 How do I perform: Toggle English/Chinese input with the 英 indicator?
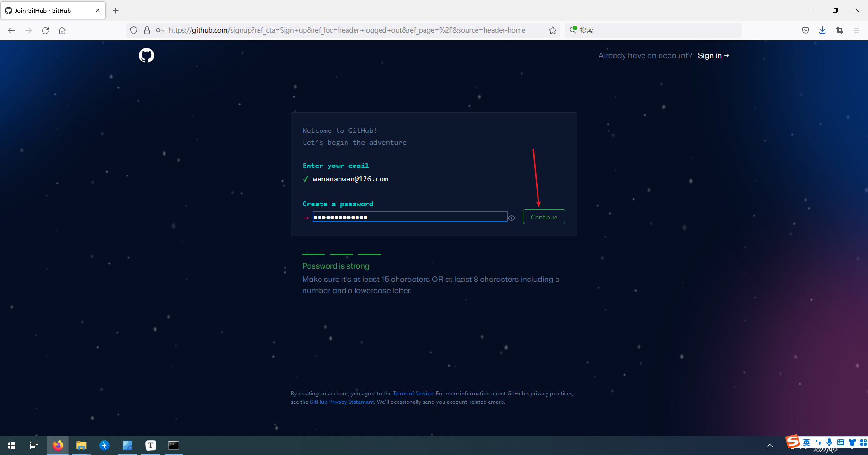click(x=806, y=443)
